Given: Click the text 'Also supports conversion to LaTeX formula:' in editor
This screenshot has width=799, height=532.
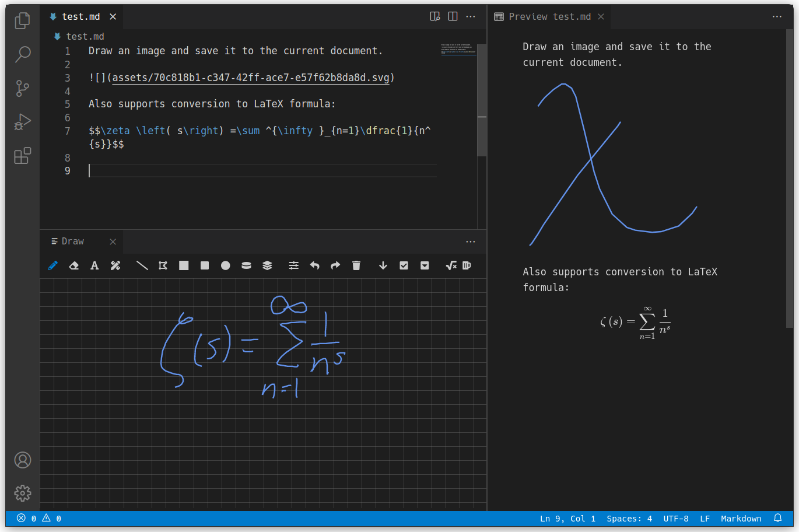Looking at the screenshot, I should click(212, 104).
